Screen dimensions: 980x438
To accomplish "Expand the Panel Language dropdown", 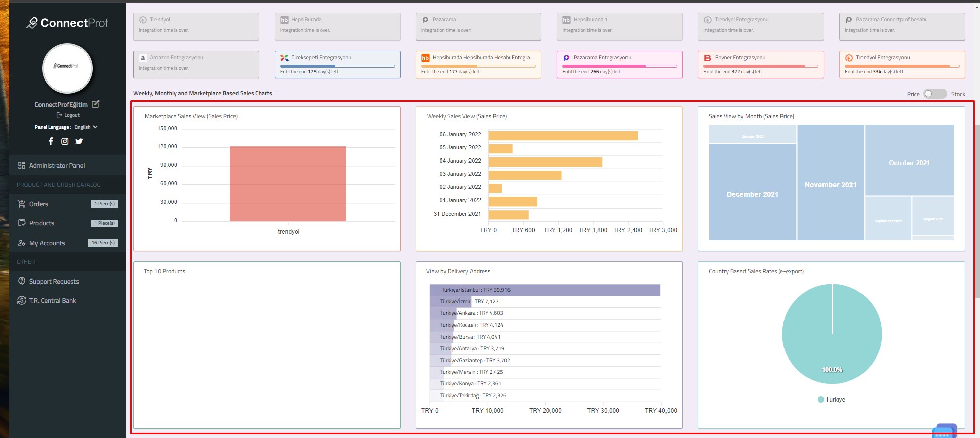I will point(86,127).
